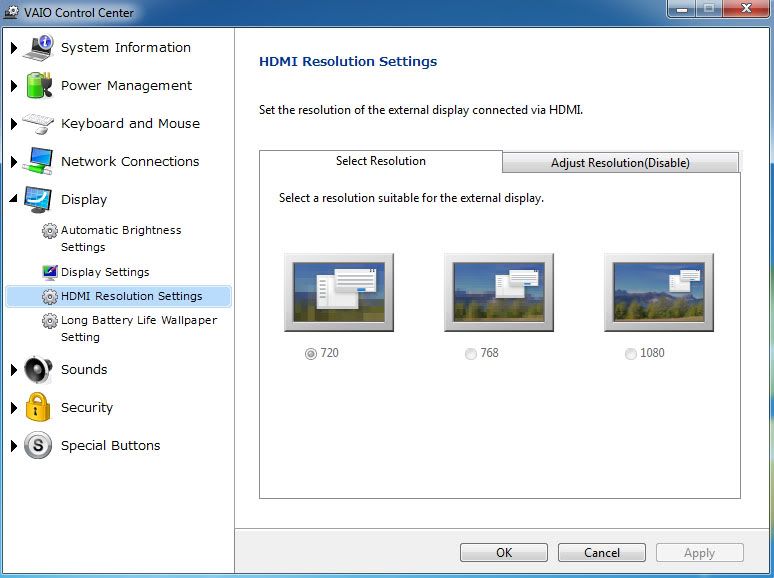Expand the Special Buttons category arrow
Viewport: 774px width, 578px height.
(x=14, y=446)
